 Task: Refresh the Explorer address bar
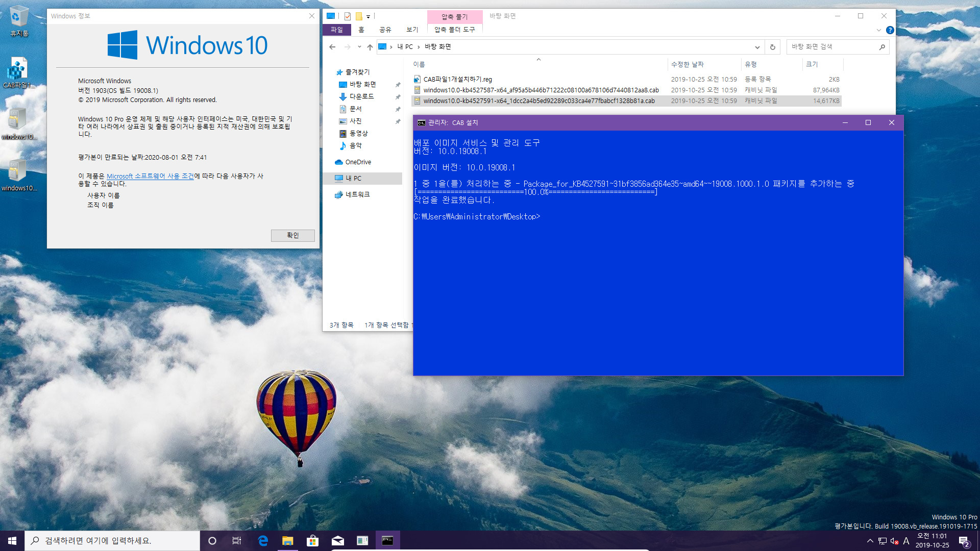pos(773,47)
